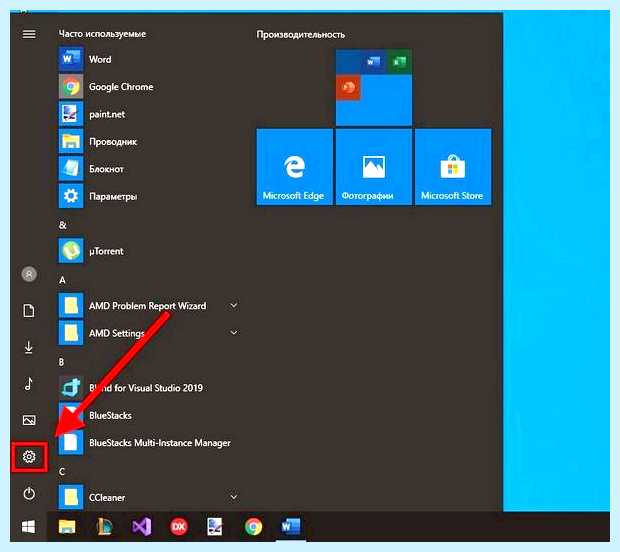620x552 pixels.
Task: Launch BlueStacks from the app list
Action: click(150, 415)
